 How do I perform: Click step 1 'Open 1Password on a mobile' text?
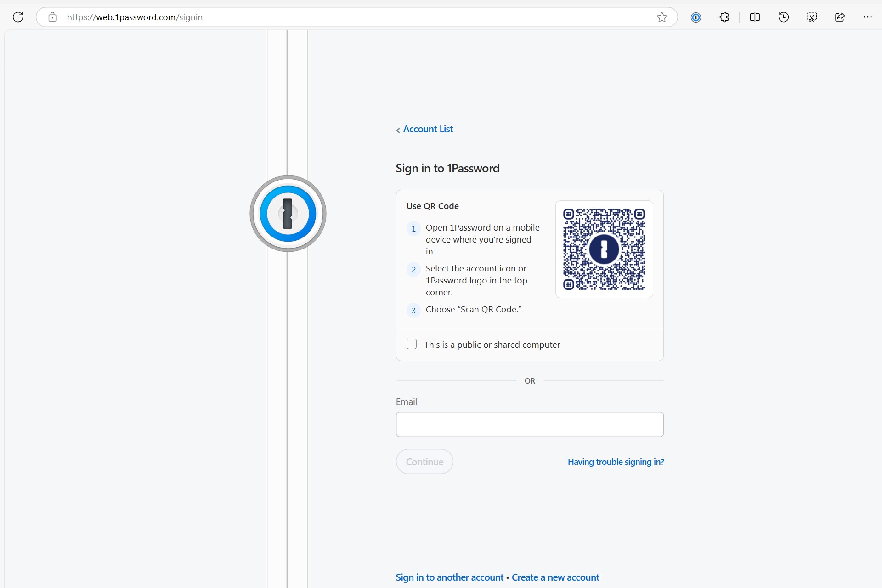click(482, 239)
